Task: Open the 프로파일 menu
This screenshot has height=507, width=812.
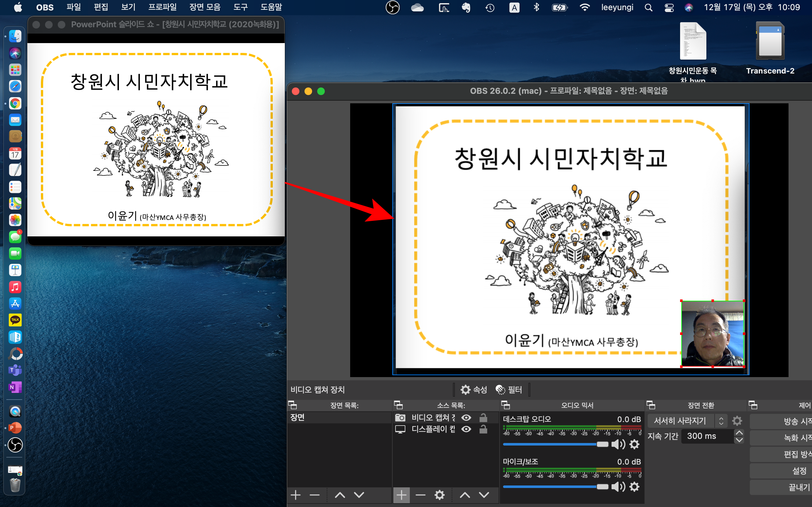Action: (x=162, y=7)
